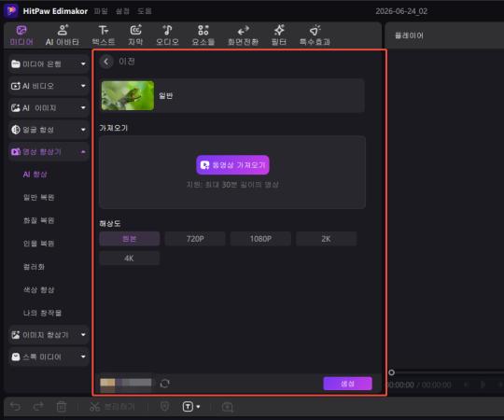Viewport: 504px width, 420px height.
Task: Open the 필터 filters panel
Action: pos(279,35)
